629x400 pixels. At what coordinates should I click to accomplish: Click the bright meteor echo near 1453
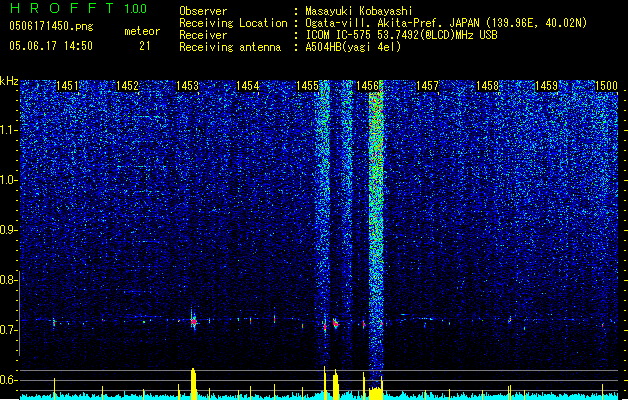(194, 321)
